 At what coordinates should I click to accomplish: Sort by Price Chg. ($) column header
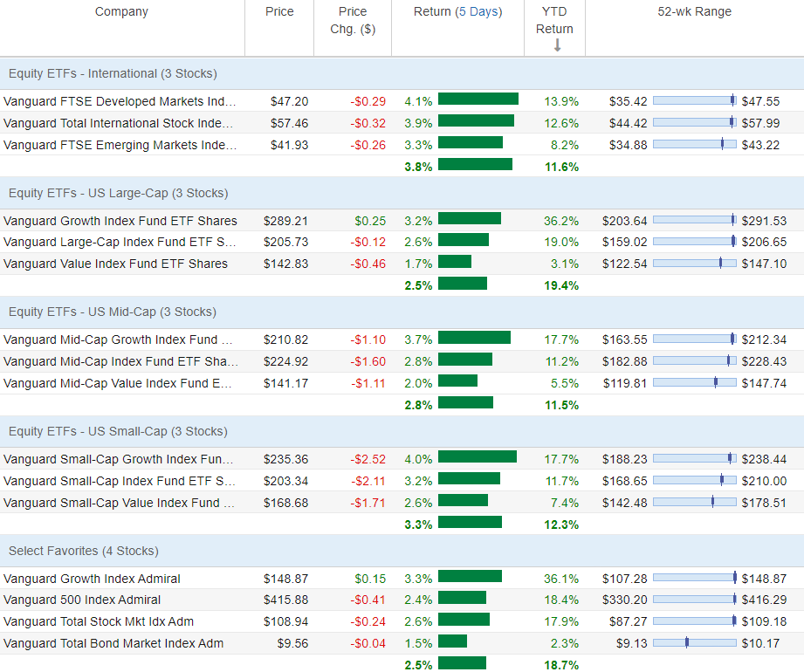click(353, 20)
